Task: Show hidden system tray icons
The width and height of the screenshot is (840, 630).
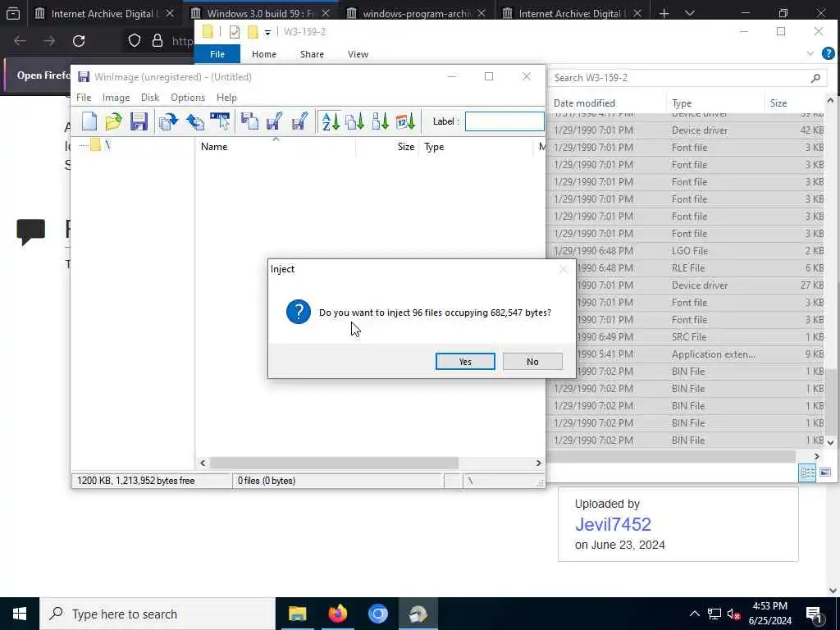Action: [x=694, y=614]
